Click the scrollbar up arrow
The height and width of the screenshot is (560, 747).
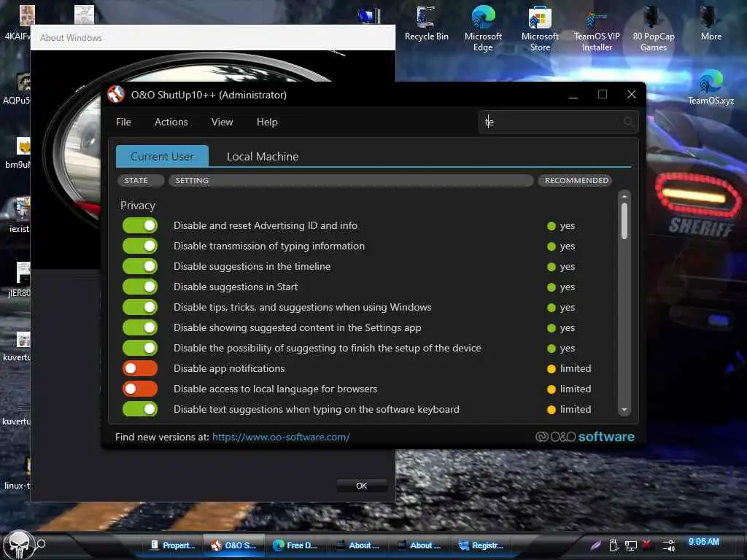pyautogui.click(x=624, y=196)
